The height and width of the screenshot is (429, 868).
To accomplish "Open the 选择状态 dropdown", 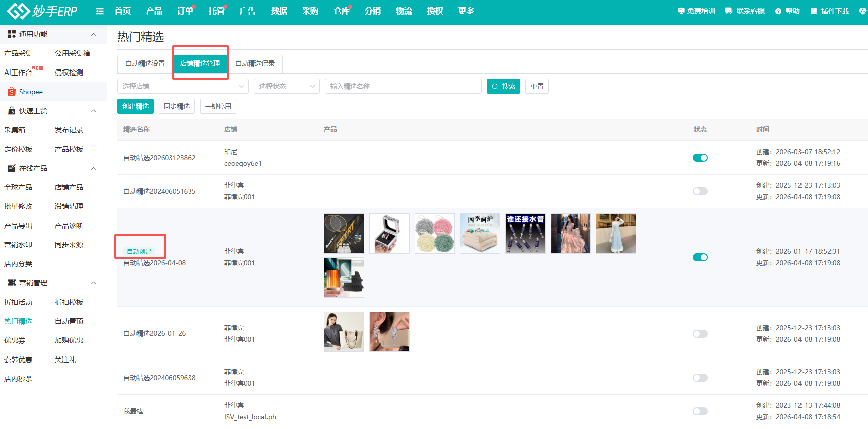I will [287, 86].
